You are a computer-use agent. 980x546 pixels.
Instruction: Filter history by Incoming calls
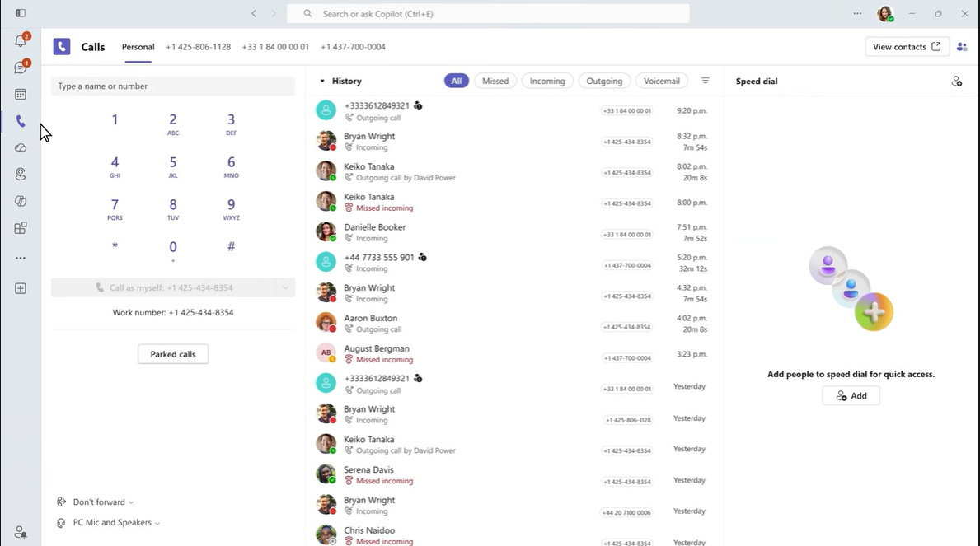(x=547, y=81)
